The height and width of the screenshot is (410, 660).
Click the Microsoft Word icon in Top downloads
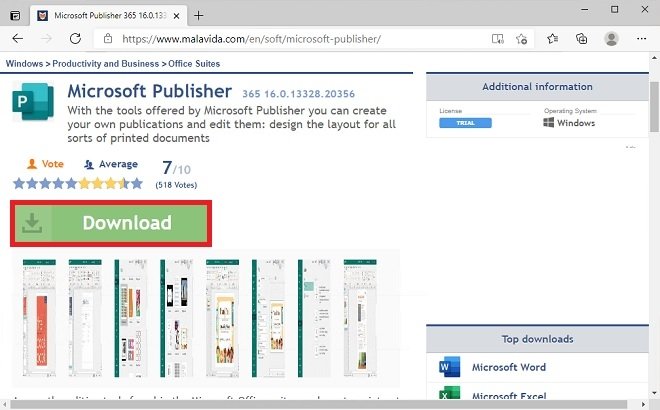(x=449, y=367)
